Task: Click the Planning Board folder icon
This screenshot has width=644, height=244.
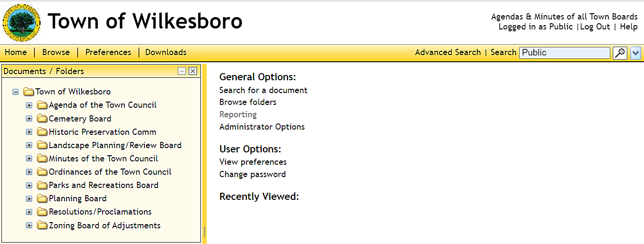Action: coord(42,198)
